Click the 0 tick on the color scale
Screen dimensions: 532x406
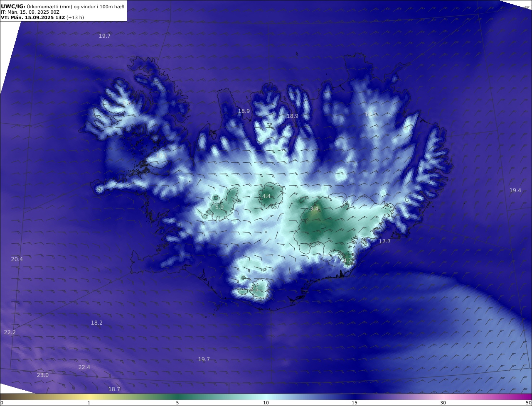[2, 403]
